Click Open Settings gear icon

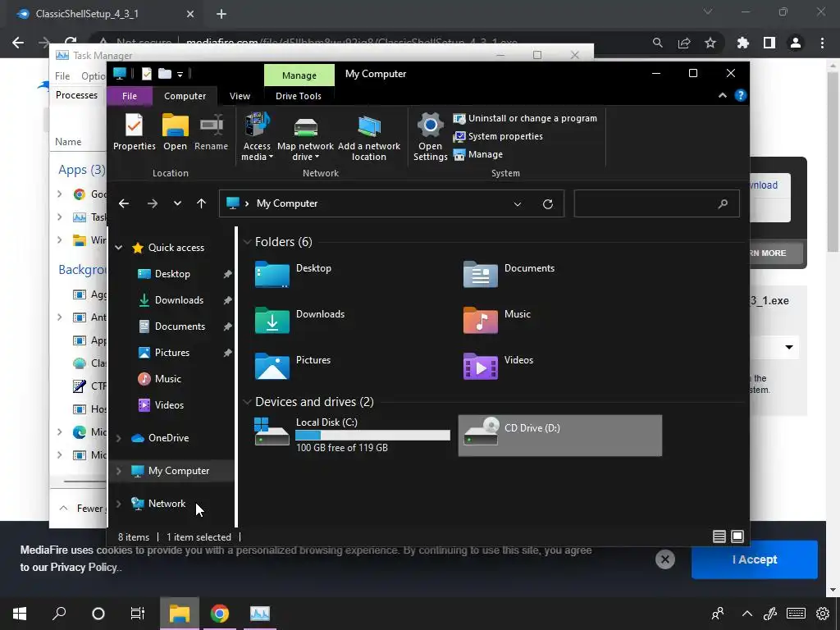430,137
